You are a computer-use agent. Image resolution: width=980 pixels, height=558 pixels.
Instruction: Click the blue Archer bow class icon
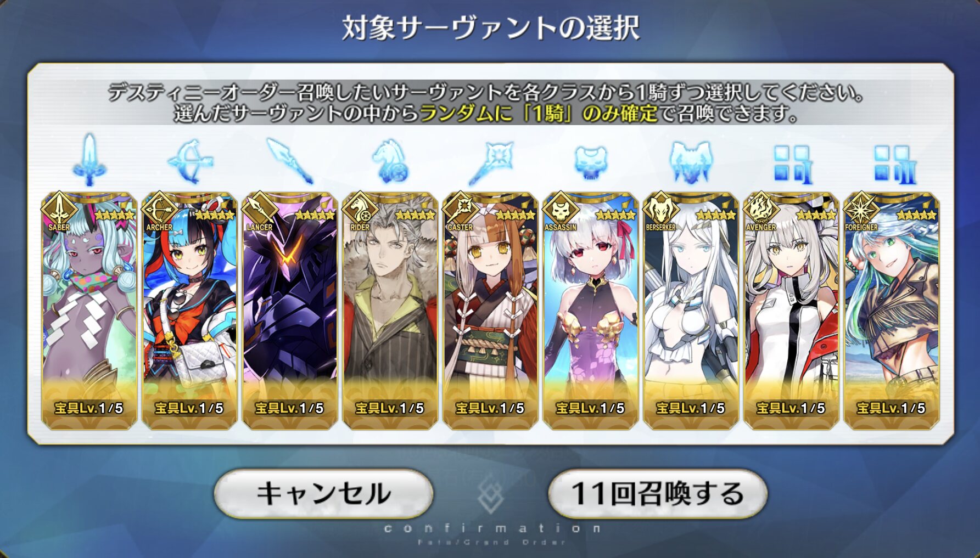190,161
